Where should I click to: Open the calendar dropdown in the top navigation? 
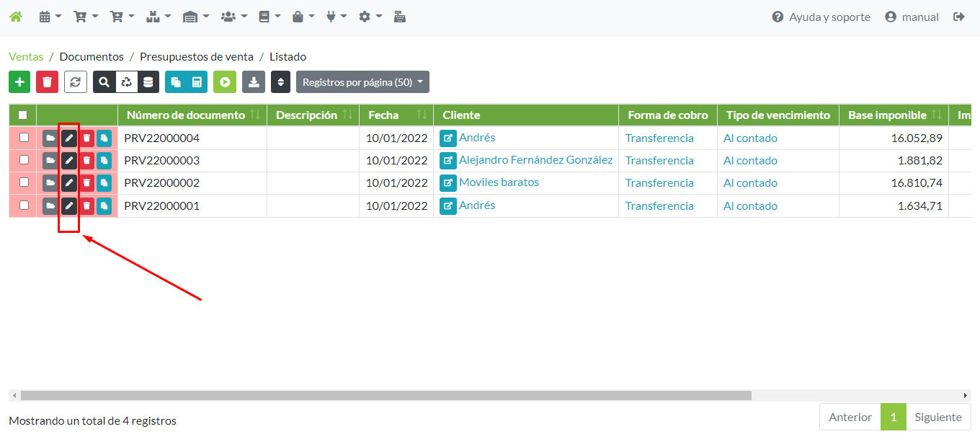click(x=50, y=17)
